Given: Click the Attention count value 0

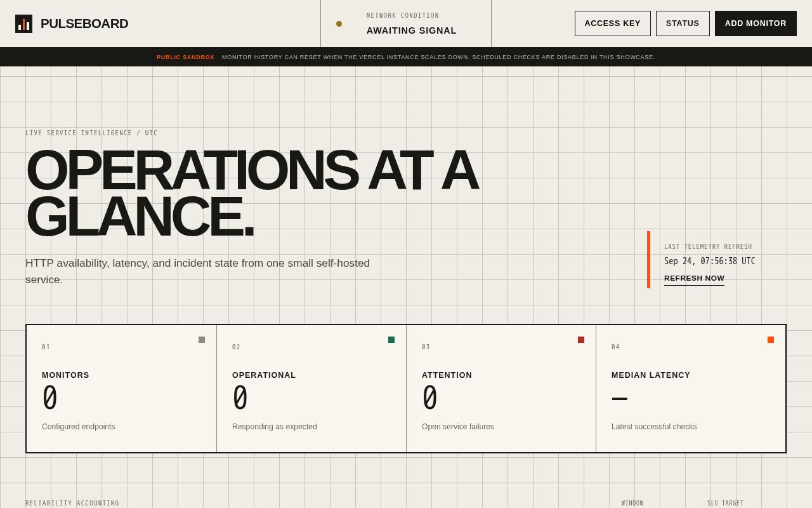Looking at the screenshot, I should 429,398.
